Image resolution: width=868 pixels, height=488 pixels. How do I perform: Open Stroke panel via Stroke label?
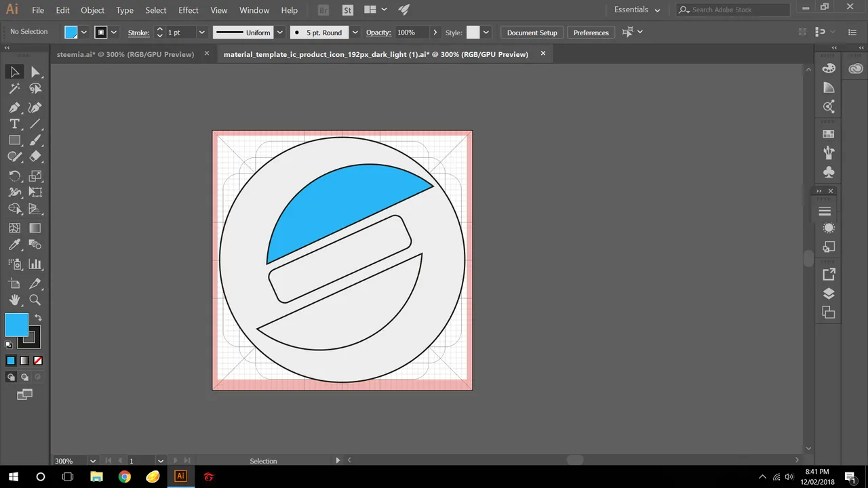pyautogui.click(x=139, y=33)
